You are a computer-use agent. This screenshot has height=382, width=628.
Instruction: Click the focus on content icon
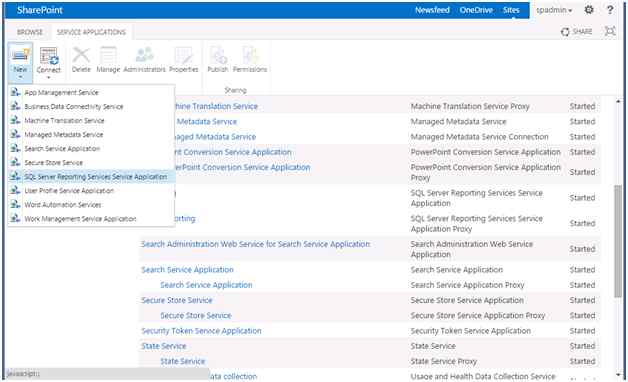pos(610,31)
